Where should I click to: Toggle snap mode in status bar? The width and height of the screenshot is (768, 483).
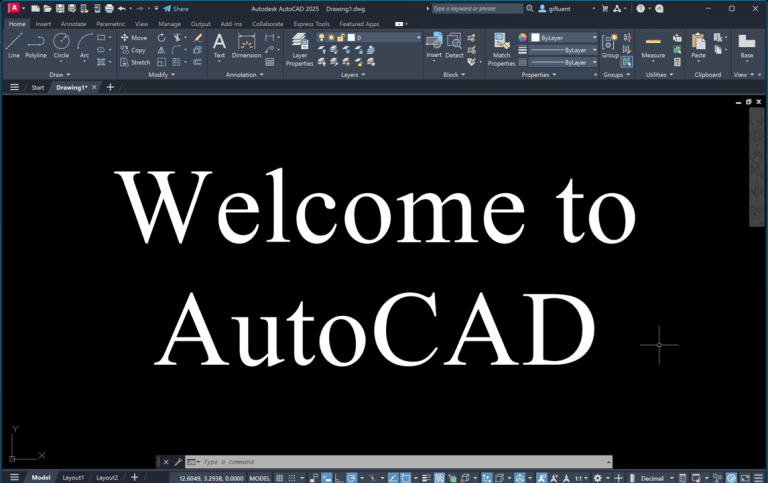coord(292,478)
